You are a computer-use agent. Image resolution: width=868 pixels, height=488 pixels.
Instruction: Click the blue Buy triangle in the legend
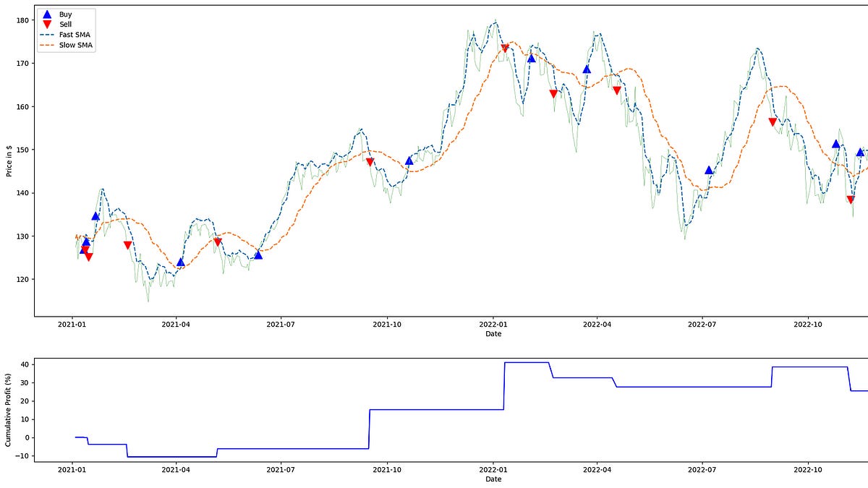coord(47,14)
